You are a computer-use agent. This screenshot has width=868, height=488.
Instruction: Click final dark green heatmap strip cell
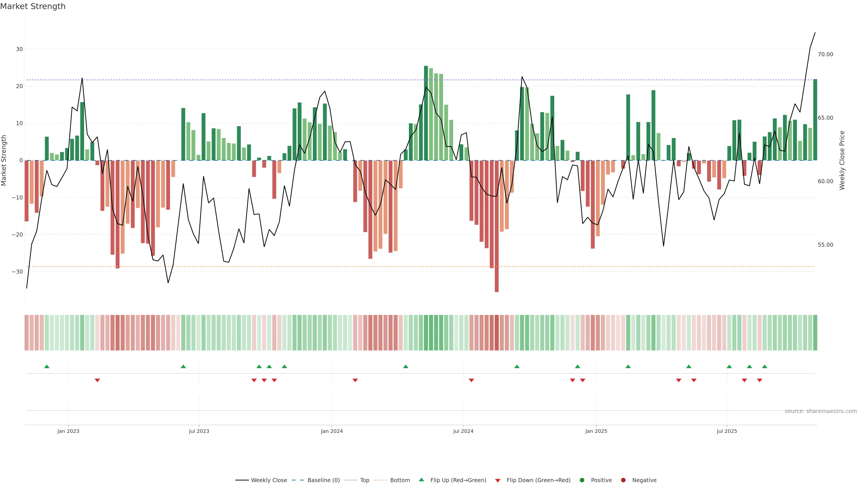pyautogui.click(x=815, y=332)
